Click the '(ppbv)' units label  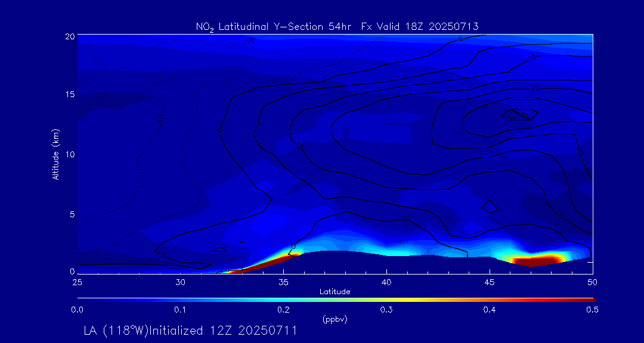(x=335, y=320)
